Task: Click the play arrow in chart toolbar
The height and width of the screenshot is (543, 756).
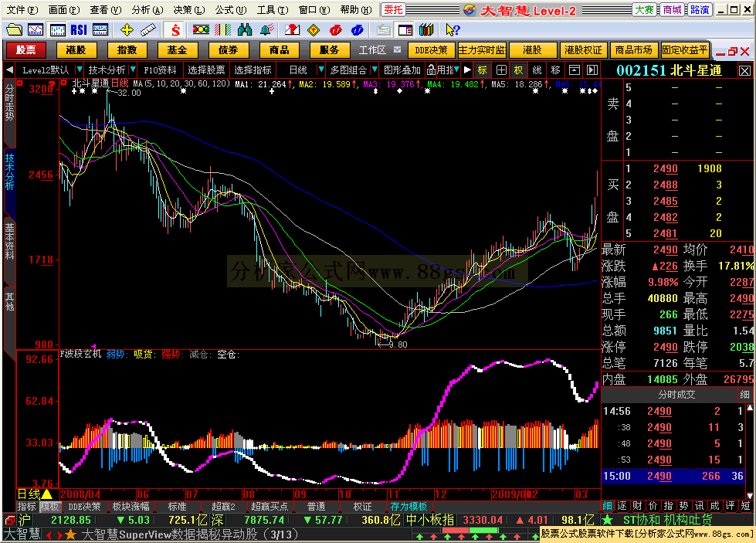Action: pos(466,70)
